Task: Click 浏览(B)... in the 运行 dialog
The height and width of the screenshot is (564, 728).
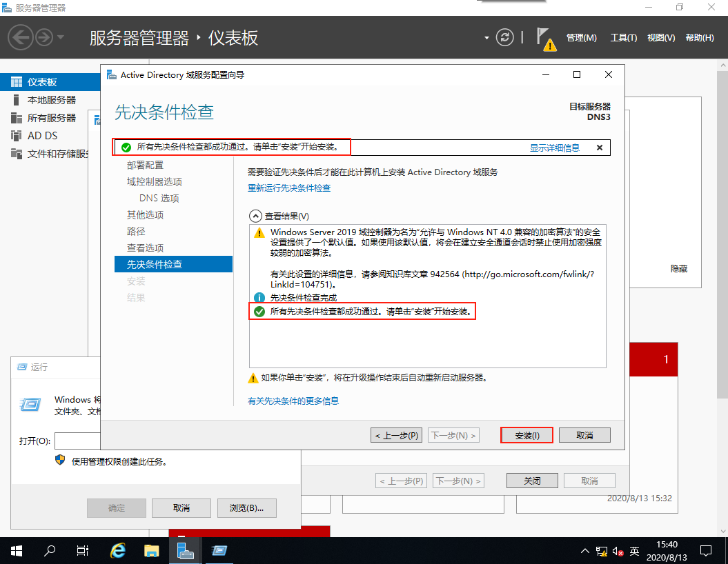Action: tap(246, 508)
